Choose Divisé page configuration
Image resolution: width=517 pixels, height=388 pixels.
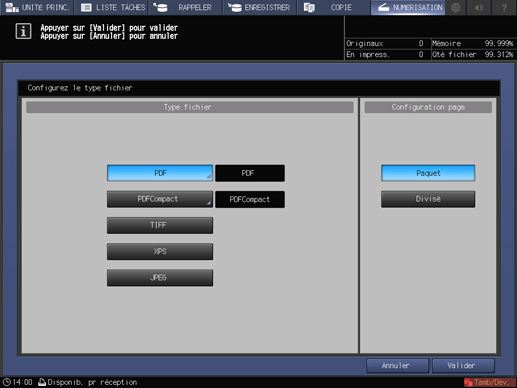pyautogui.click(x=428, y=199)
